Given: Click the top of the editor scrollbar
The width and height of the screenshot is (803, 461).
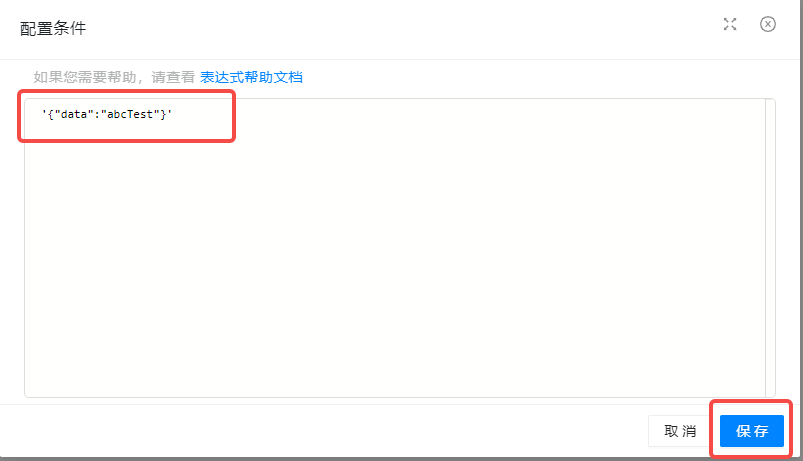Looking at the screenshot, I should pyautogui.click(x=770, y=105).
